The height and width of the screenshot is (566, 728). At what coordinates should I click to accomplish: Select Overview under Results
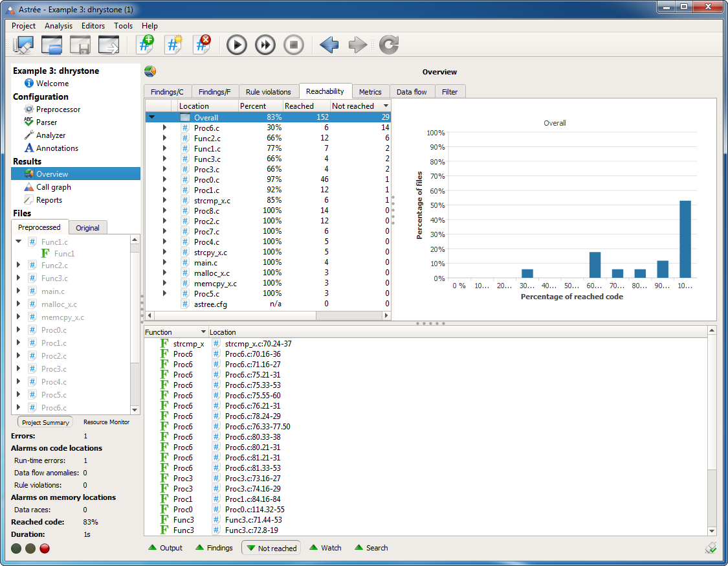click(x=76, y=174)
